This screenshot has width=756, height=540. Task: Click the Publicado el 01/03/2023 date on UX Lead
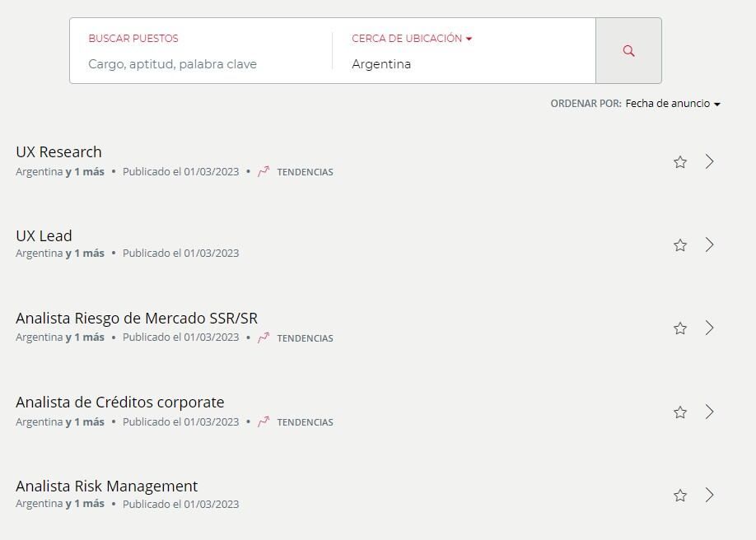(x=180, y=253)
